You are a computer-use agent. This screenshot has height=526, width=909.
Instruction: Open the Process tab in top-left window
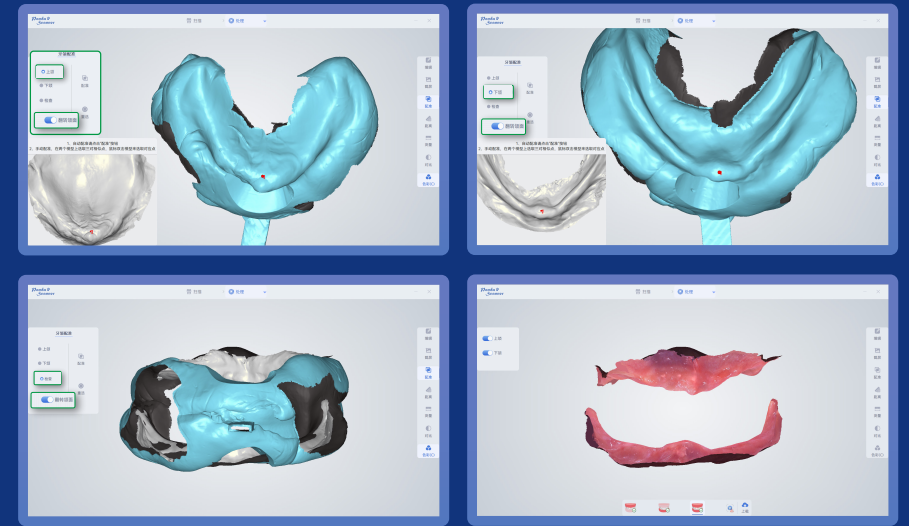[x=237, y=21]
